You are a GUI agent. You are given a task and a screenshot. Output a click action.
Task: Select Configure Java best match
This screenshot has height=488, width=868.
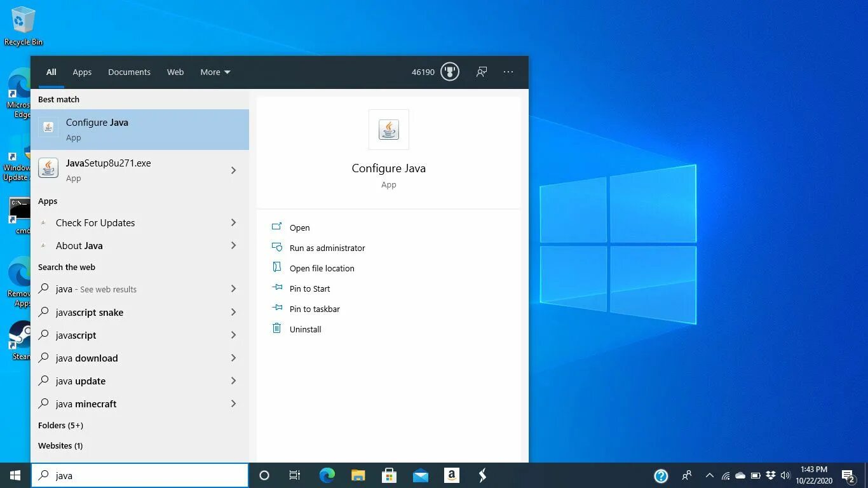140,130
